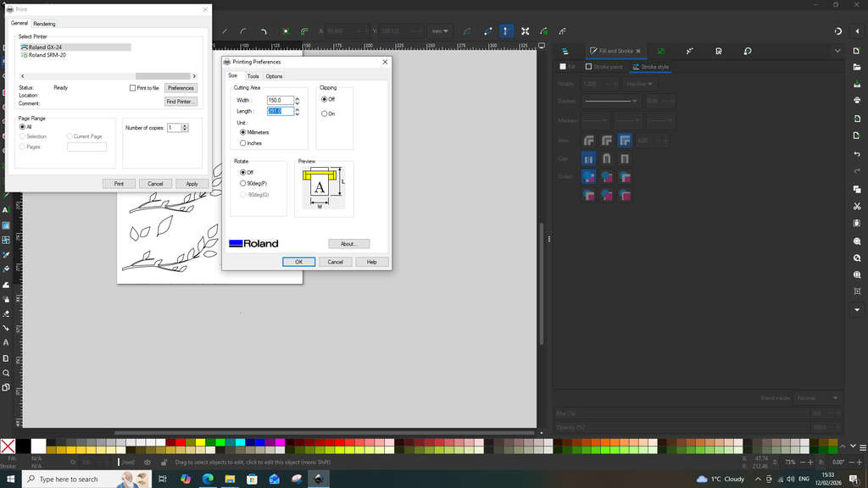Click the Import icon in Inkscape's command bar
This screenshot has width=868, height=488.
[857, 119]
